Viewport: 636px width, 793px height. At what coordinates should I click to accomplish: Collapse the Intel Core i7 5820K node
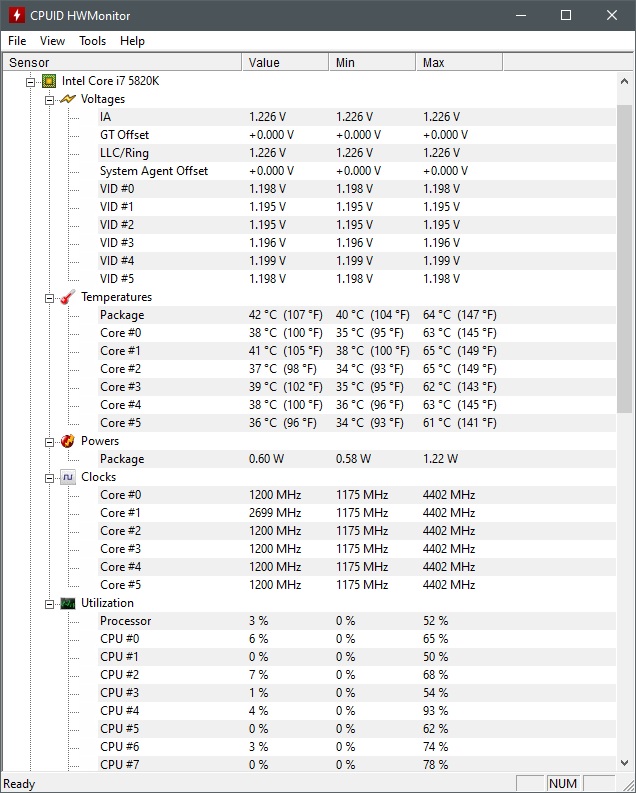tap(31, 81)
